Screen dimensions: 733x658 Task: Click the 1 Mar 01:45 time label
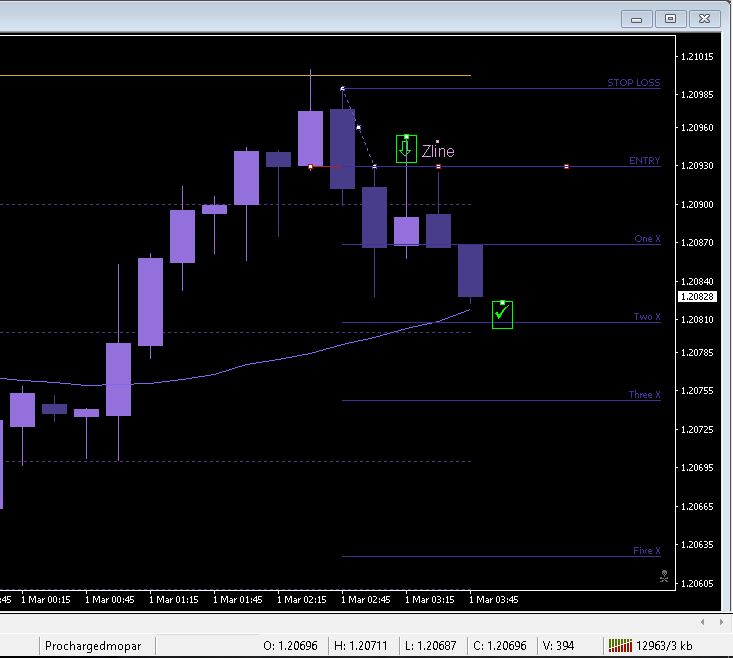pos(237,600)
